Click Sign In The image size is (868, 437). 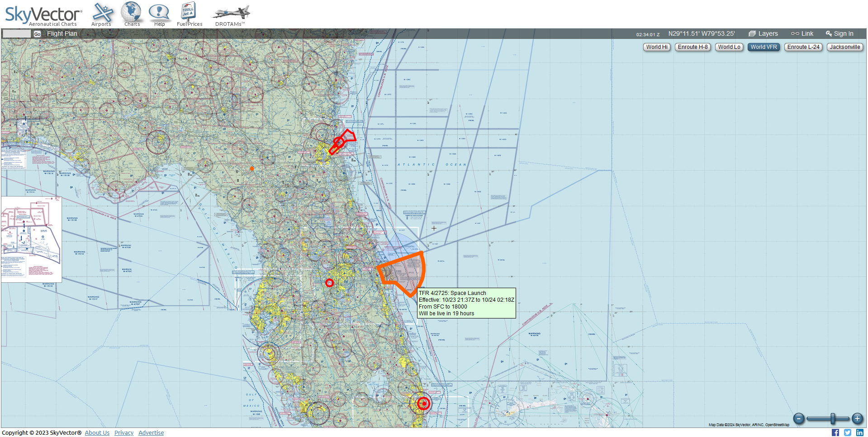point(840,33)
